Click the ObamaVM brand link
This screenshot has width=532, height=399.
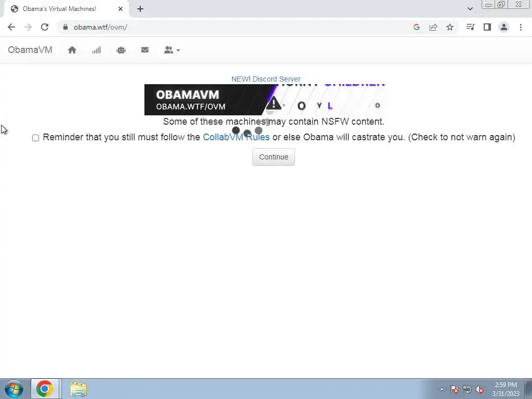click(x=30, y=50)
